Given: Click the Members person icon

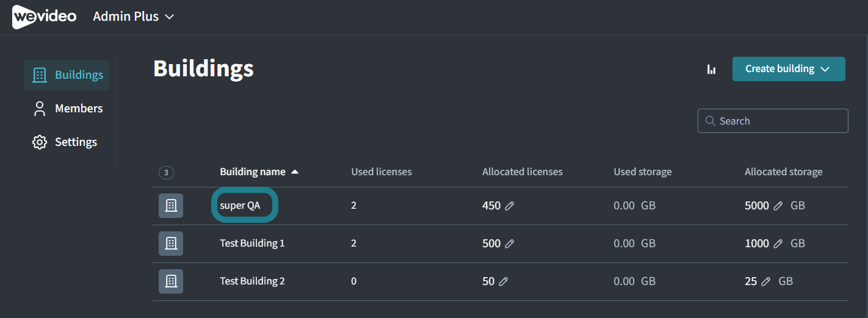Looking at the screenshot, I should pos(39,109).
